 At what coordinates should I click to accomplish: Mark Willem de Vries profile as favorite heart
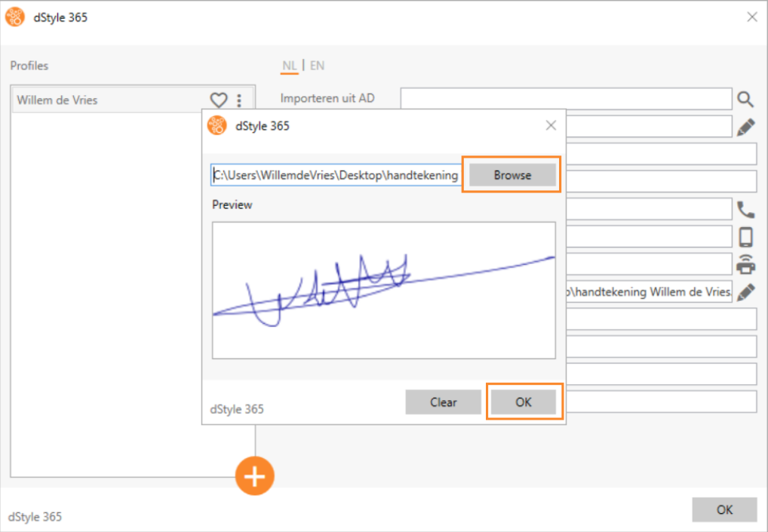coord(219,100)
